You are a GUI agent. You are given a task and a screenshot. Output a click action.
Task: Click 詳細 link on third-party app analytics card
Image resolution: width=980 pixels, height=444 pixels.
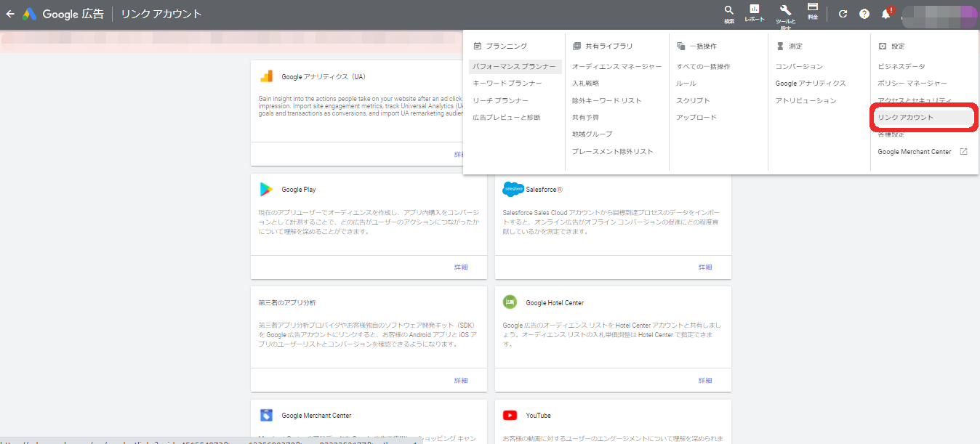[461, 380]
